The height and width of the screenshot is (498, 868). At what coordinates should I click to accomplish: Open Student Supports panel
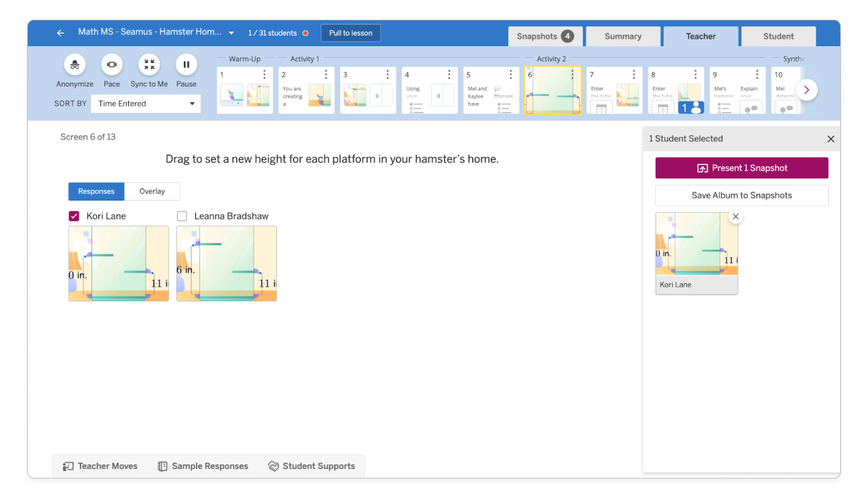pos(312,465)
